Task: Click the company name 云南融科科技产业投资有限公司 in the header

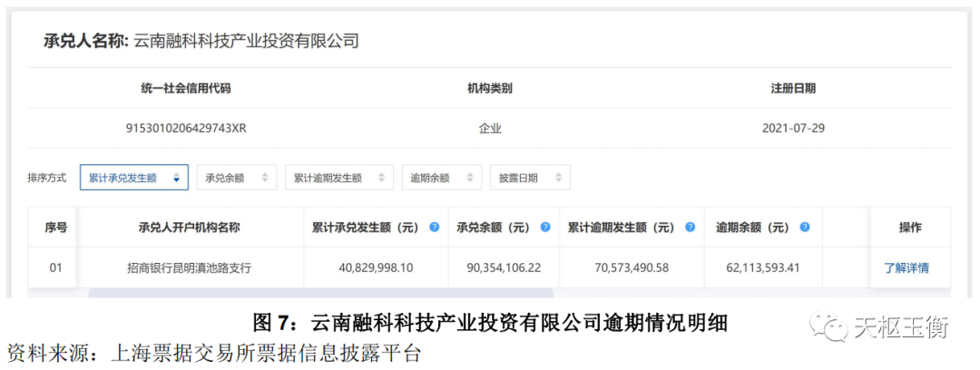Action: 246,41
